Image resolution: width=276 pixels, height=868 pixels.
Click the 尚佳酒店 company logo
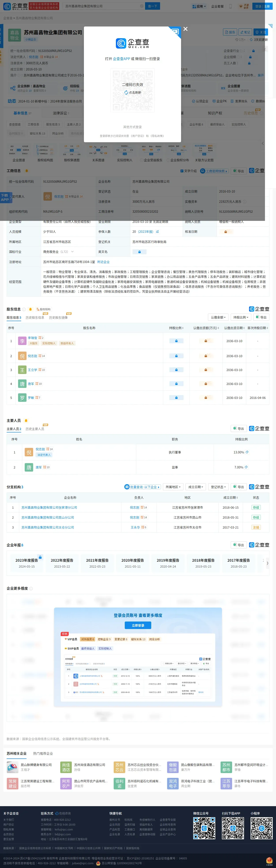(66, 767)
